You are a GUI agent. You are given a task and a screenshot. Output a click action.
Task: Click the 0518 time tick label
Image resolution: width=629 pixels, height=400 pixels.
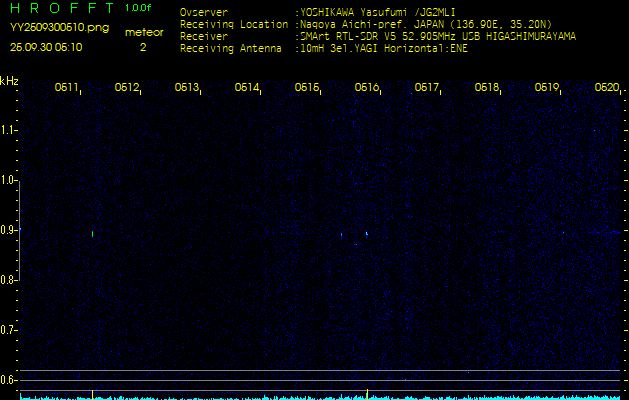[487, 87]
